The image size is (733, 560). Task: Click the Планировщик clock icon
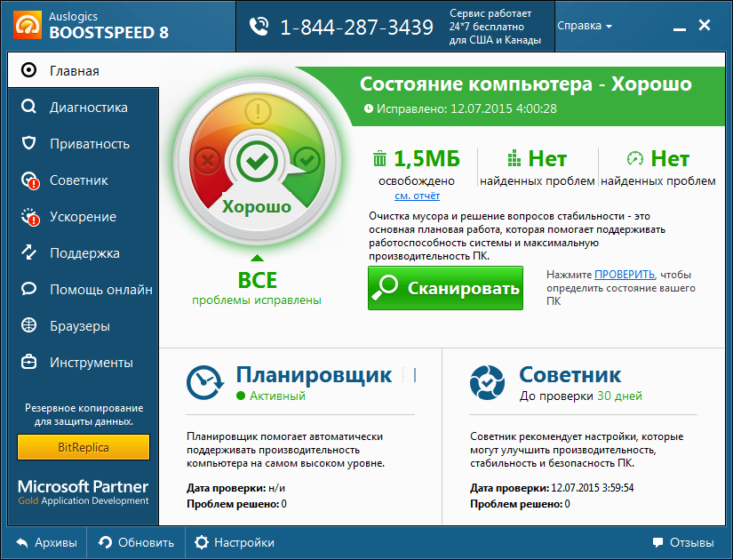coord(205,383)
